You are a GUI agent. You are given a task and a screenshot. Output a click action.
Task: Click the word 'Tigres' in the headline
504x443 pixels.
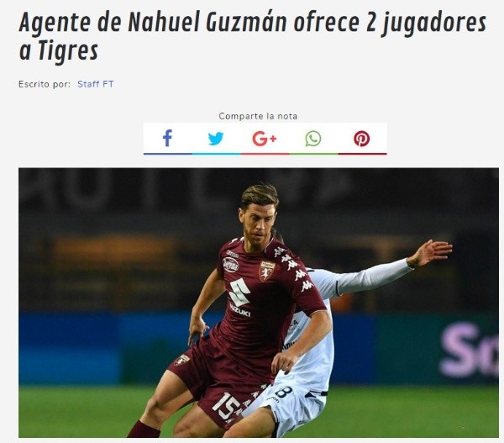(x=68, y=51)
